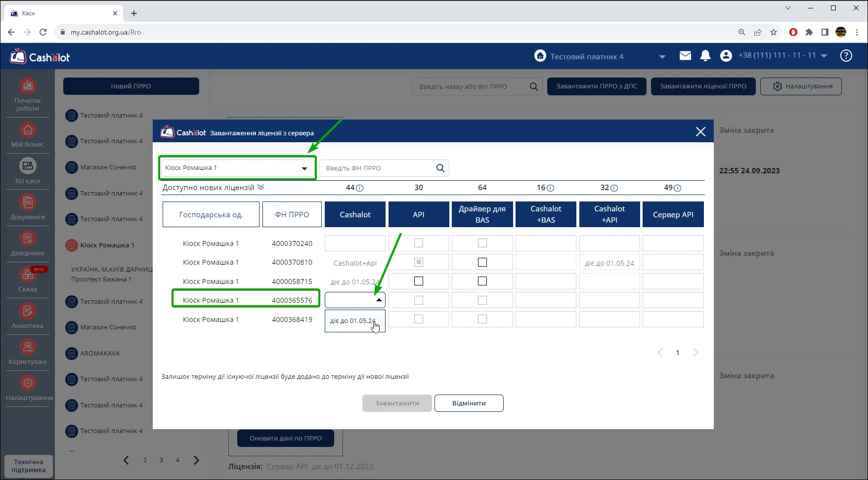Click the help question mark icon

pos(846,56)
